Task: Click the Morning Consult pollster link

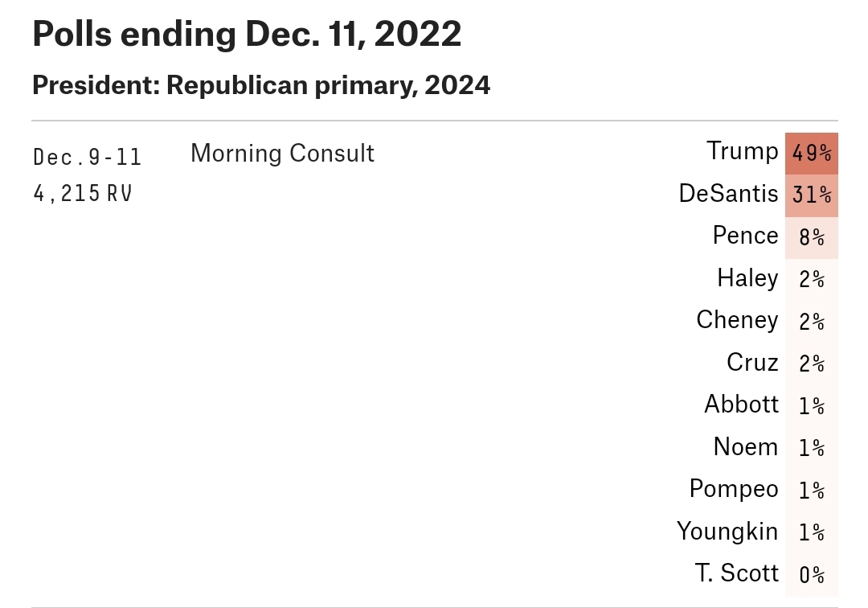Action: [x=282, y=153]
